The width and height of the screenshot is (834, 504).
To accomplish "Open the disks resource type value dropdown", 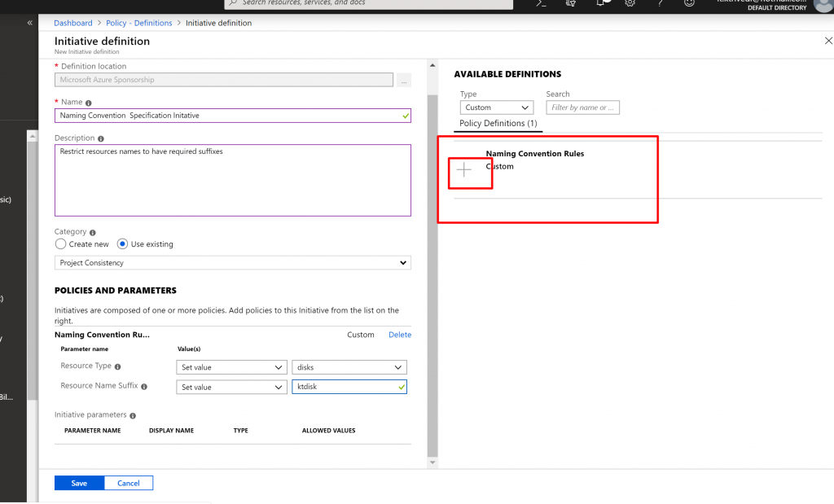I will (x=349, y=367).
